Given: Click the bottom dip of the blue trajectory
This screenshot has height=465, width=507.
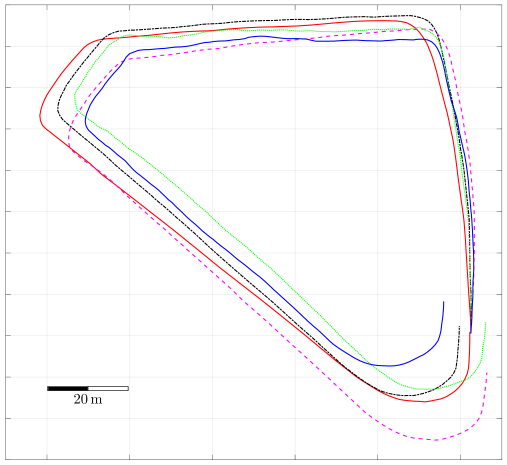Looking at the screenshot, I should click(x=389, y=366).
